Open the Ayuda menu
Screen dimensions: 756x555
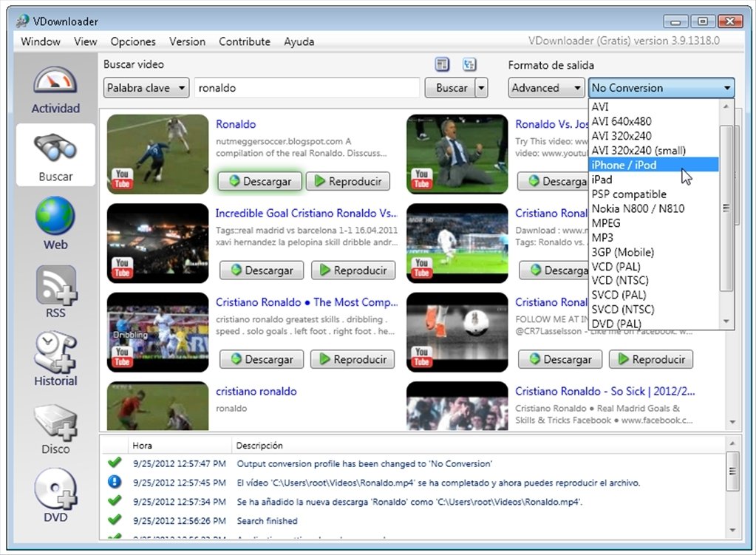click(x=299, y=41)
